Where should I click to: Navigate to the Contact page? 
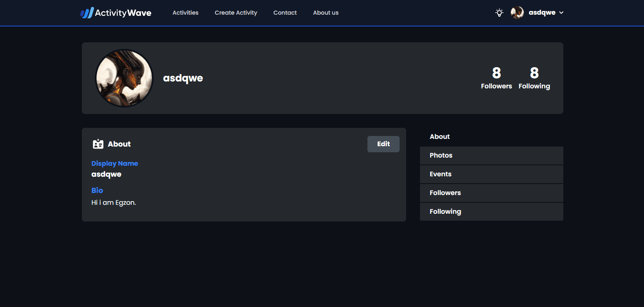285,13
